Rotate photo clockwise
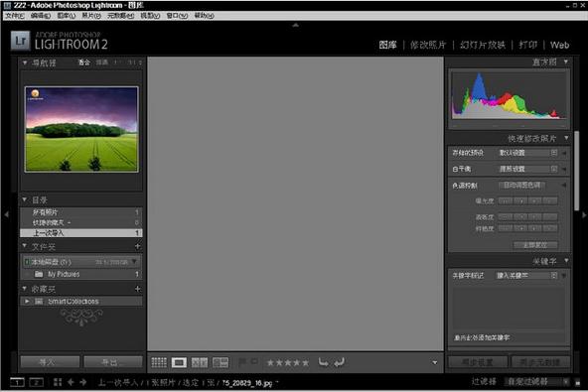588x392 pixels. point(339,362)
